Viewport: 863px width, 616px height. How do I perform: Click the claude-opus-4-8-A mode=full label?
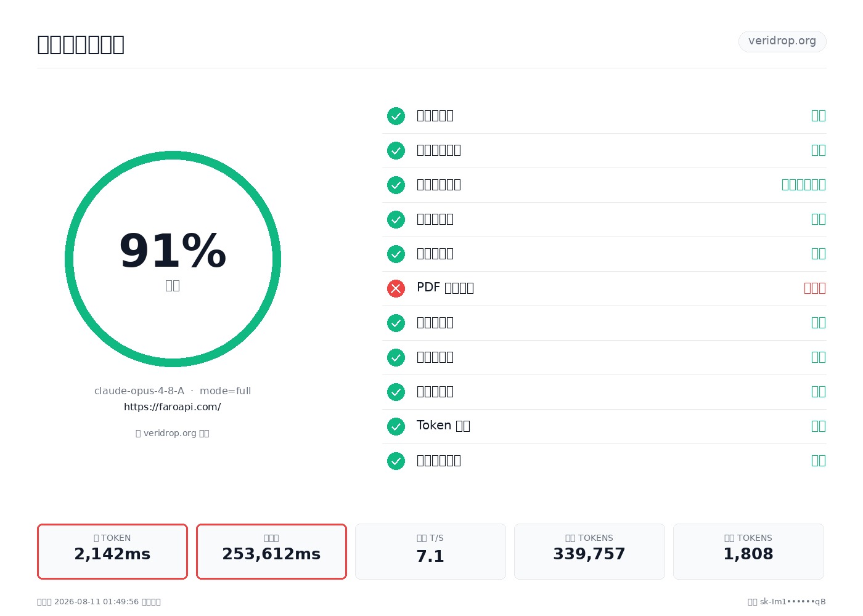pos(173,391)
